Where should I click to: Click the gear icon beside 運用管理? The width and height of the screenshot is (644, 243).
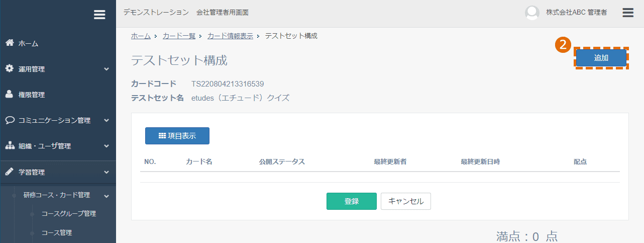pyautogui.click(x=10, y=69)
